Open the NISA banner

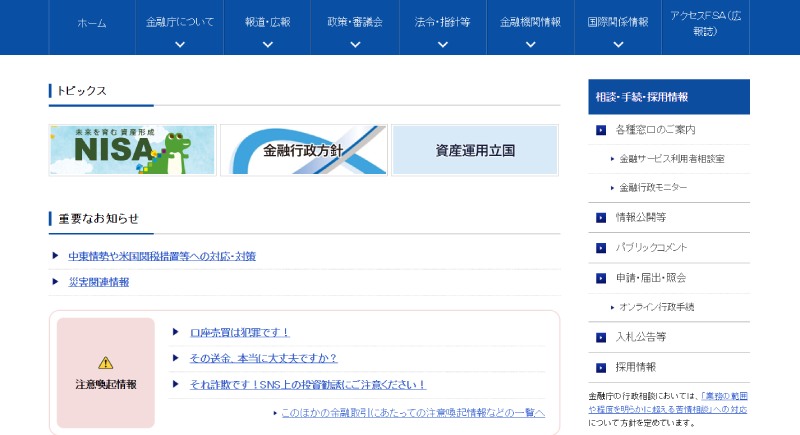(x=133, y=150)
